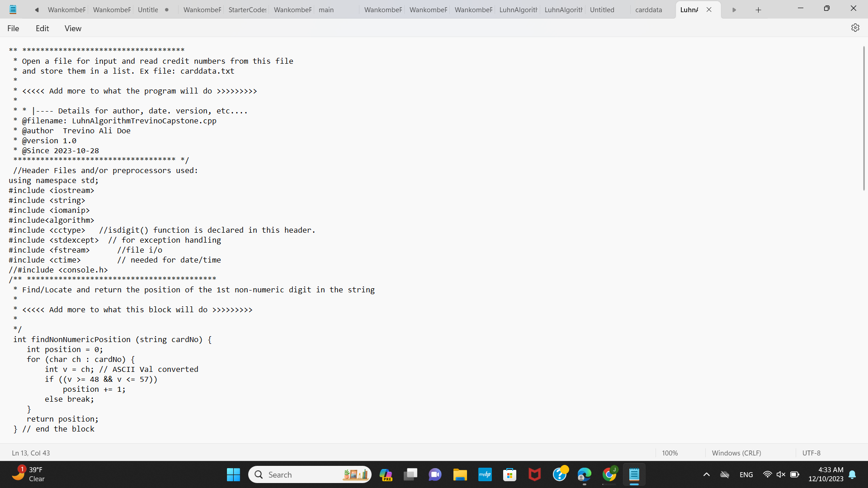Open the File menu

(x=13, y=28)
